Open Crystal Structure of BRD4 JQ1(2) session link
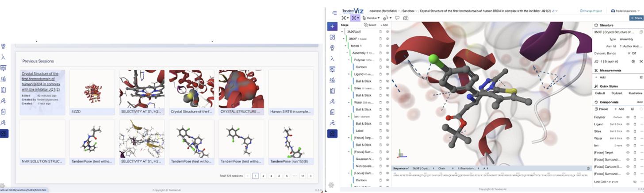 coord(40,81)
